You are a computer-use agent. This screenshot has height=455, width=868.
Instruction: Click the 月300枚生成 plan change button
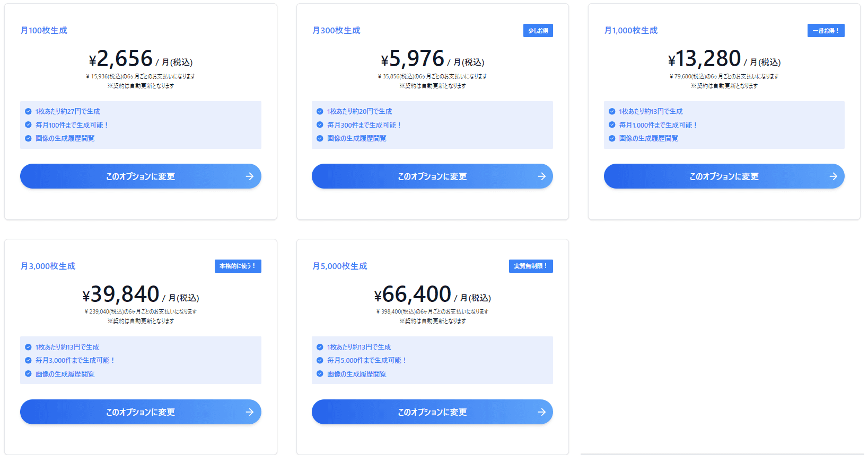point(432,176)
